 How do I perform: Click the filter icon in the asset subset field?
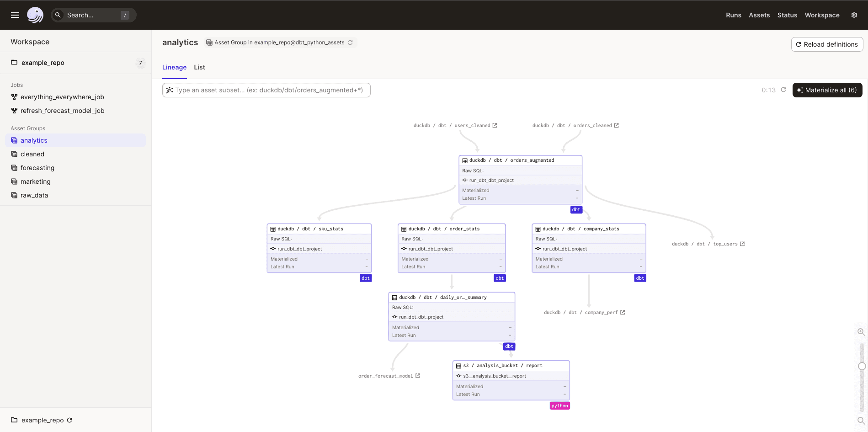tap(170, 90)
